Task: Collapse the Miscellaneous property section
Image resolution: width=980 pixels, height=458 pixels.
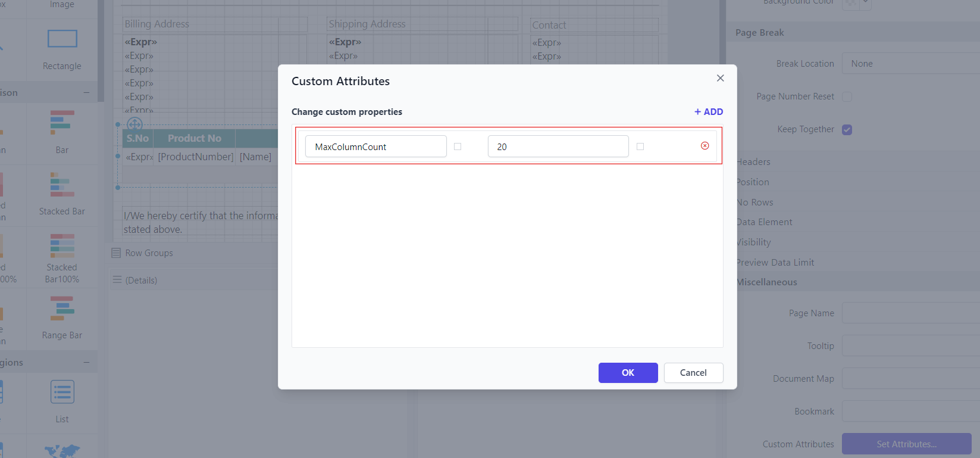Action: 766,282
